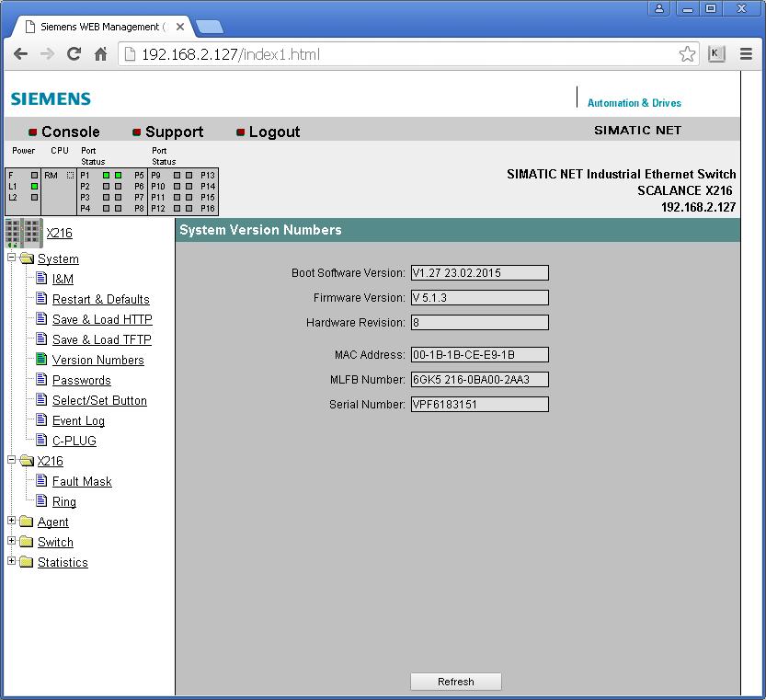Viewport: 766px width, 700px height.
Task: Click the K extension icon in toolbar
Action: coord(716,54)
